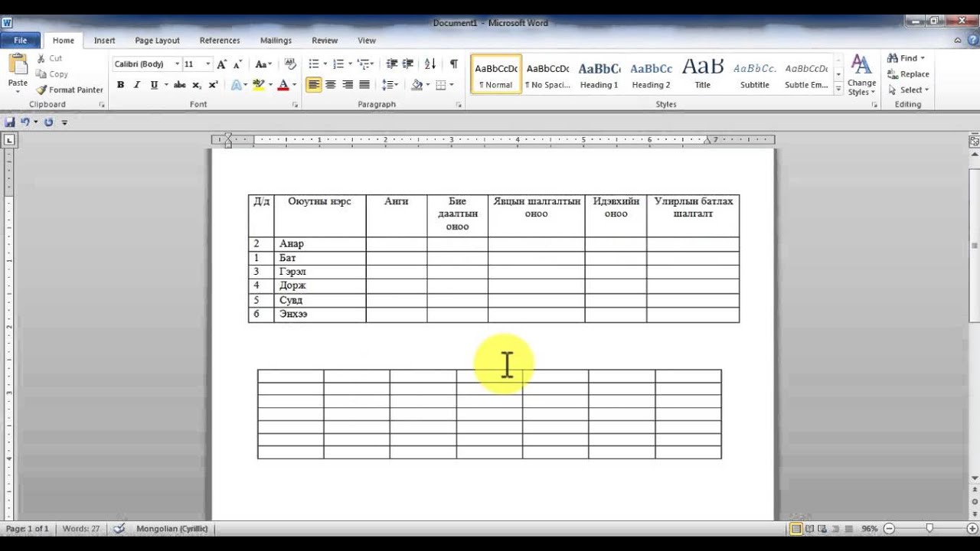This screenshot has height=551, width=980.
Task: Switch to the Mailings tab
Action: pyautogui.click(x=276, y=41)
